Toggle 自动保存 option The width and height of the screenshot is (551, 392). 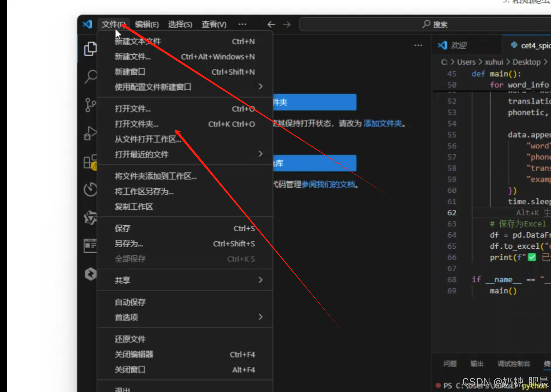click(x=185, y=302)
